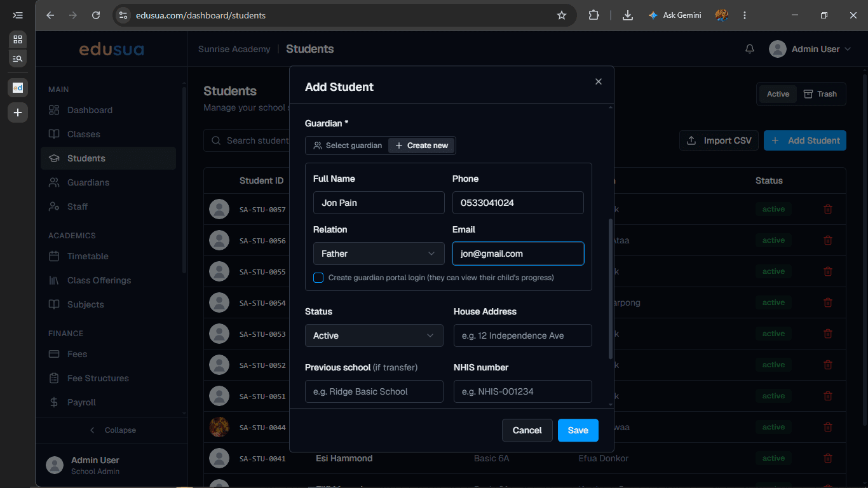Close the Add Student dialog
868x488 pixels.
[598, 81]
